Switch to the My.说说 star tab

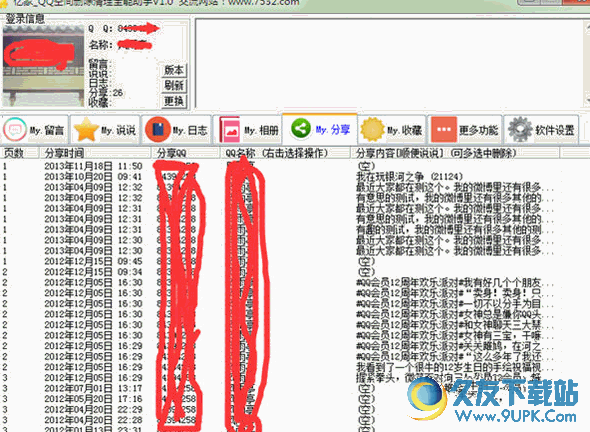(x=105, y=130)
